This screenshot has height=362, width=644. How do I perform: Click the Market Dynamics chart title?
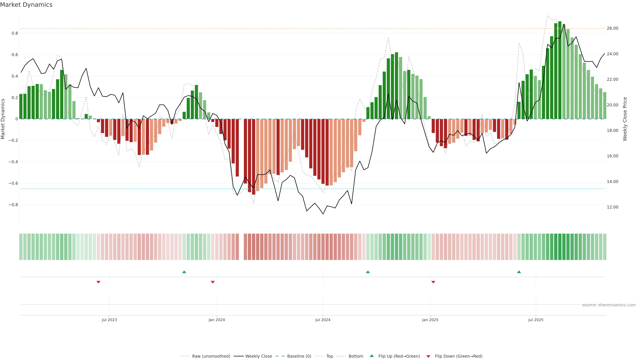point(26,5)
